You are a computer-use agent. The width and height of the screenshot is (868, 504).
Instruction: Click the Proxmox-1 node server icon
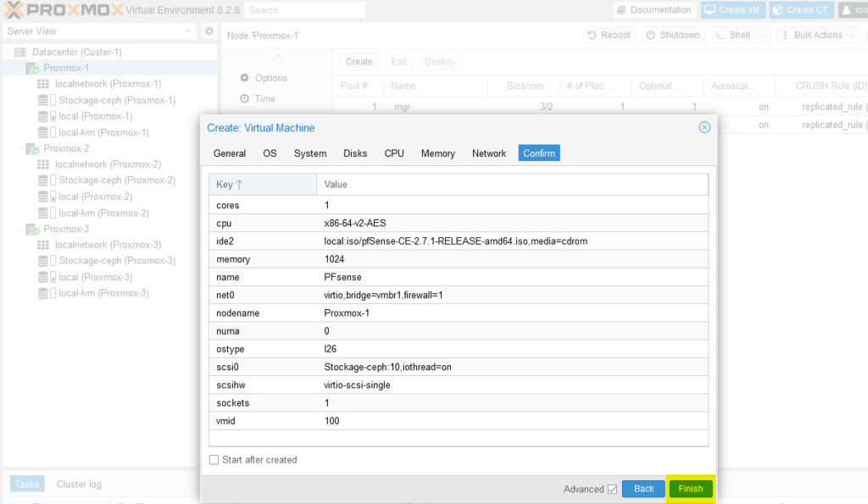coord(33,68)
